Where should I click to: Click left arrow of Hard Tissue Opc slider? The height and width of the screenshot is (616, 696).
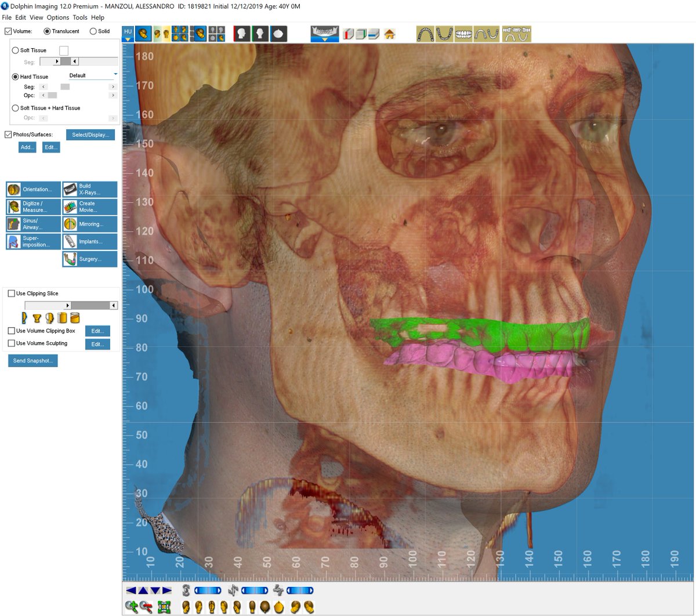[43, 95]
